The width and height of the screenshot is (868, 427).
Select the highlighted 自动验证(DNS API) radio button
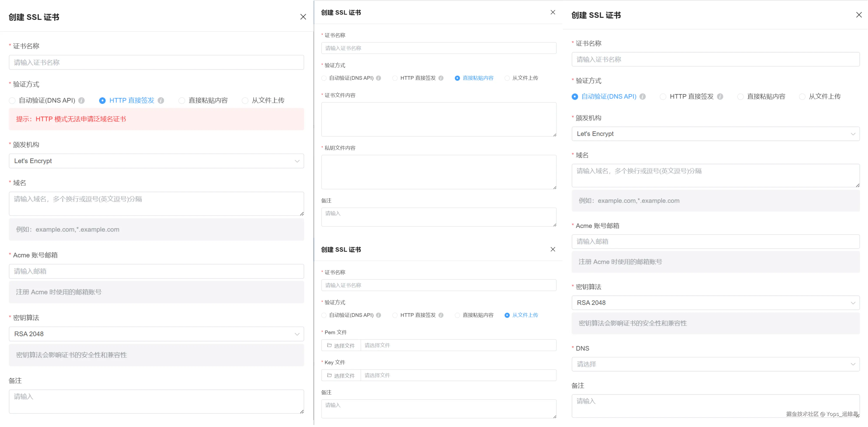[575, 97]
